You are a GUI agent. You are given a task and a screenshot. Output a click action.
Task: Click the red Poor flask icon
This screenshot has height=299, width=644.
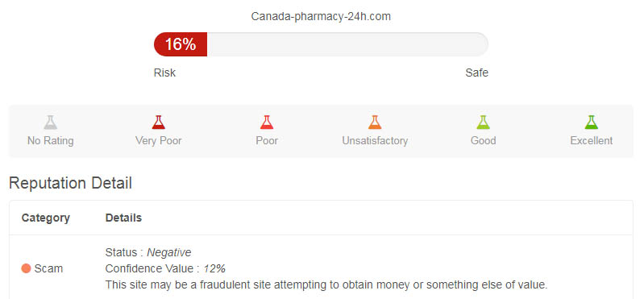click(x=267, y=123)
